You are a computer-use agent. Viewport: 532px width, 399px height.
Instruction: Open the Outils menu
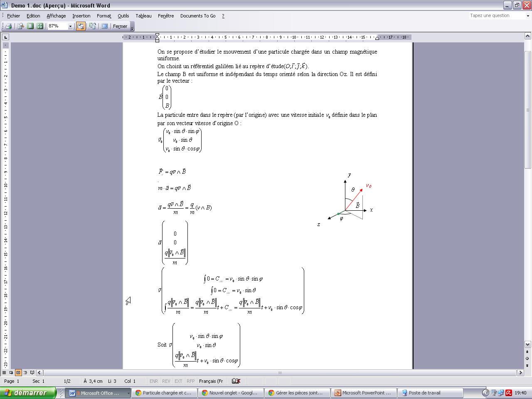pyautogui.click(x=123, y=16)
